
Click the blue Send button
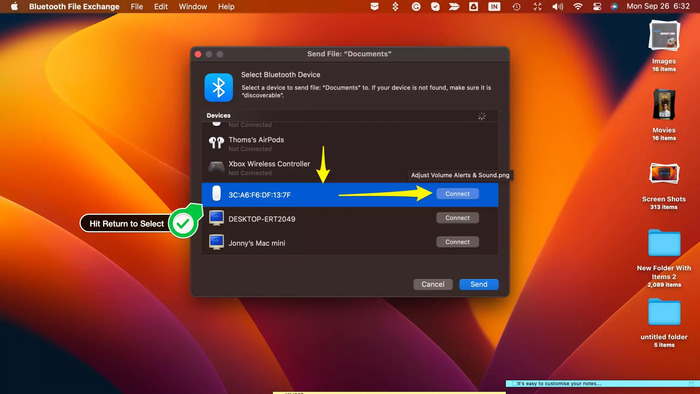[x=479, y=284]
